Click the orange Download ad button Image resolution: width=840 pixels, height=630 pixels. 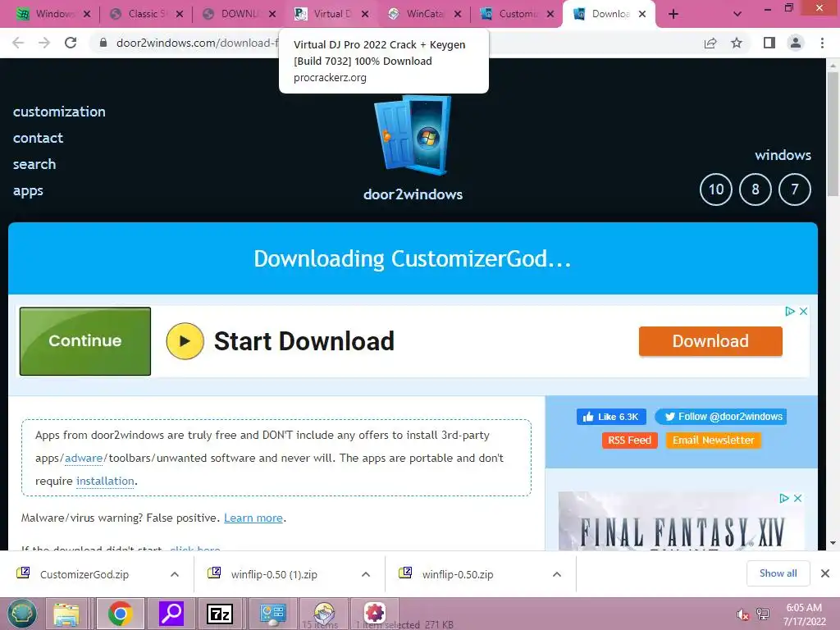click(x=710, y=341)
